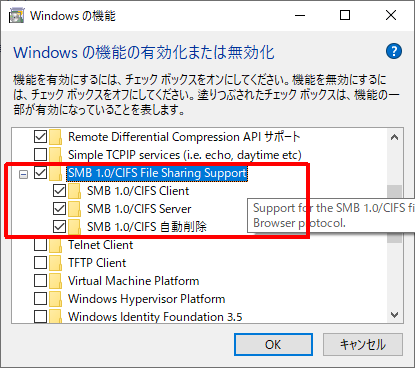Click the folder icon beside Telnet Client
The width and height of the screenshot is (415, 368).
coord(56,245)
